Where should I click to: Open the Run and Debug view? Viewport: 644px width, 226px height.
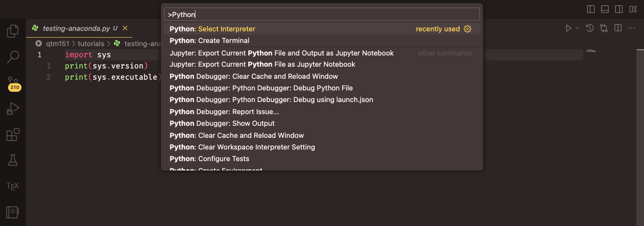pos(13,109)
